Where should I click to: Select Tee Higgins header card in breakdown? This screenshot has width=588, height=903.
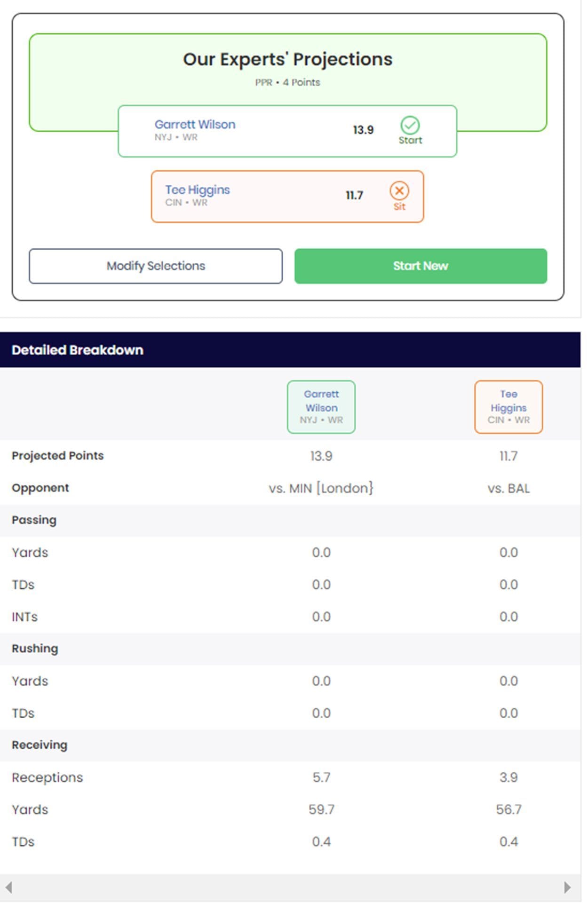coord(508,407)
